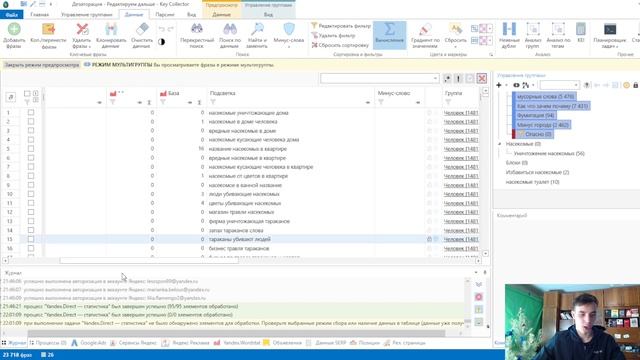Click bottom pink color marker in ribbon
The height and width of the screenshot is (360, 640).
click(x=483, y=40)
